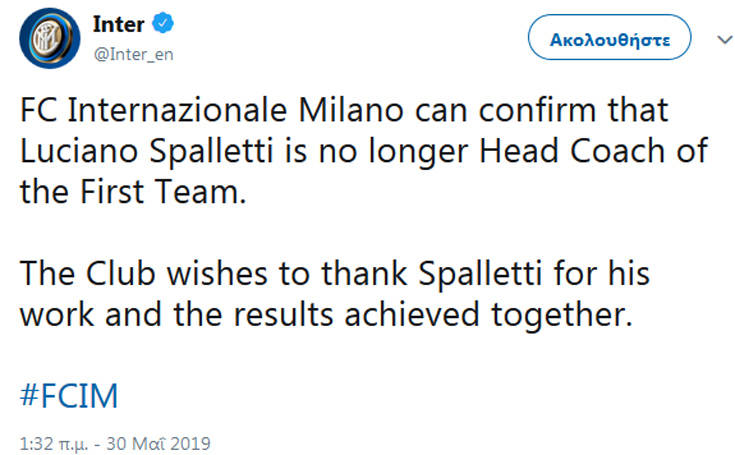Open the tweet options chevron arrow
This screenshot has width=735, height=455.
(725, 40)
